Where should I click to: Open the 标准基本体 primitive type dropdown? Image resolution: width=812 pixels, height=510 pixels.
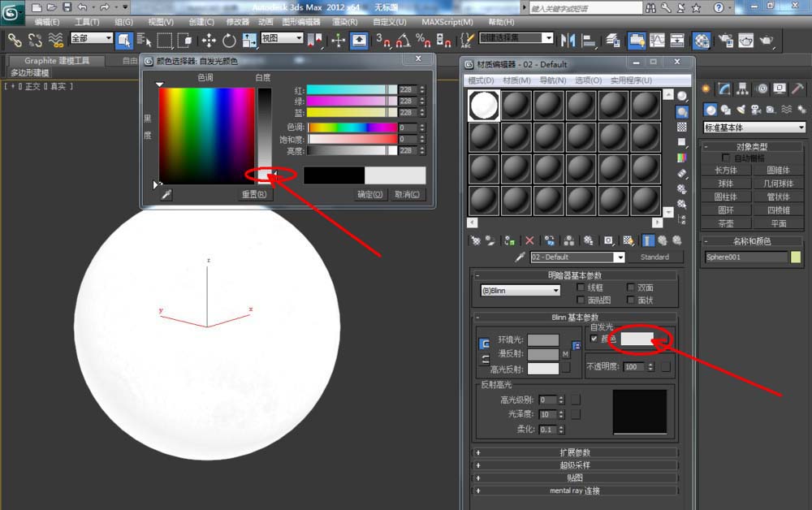pos(754,127)
